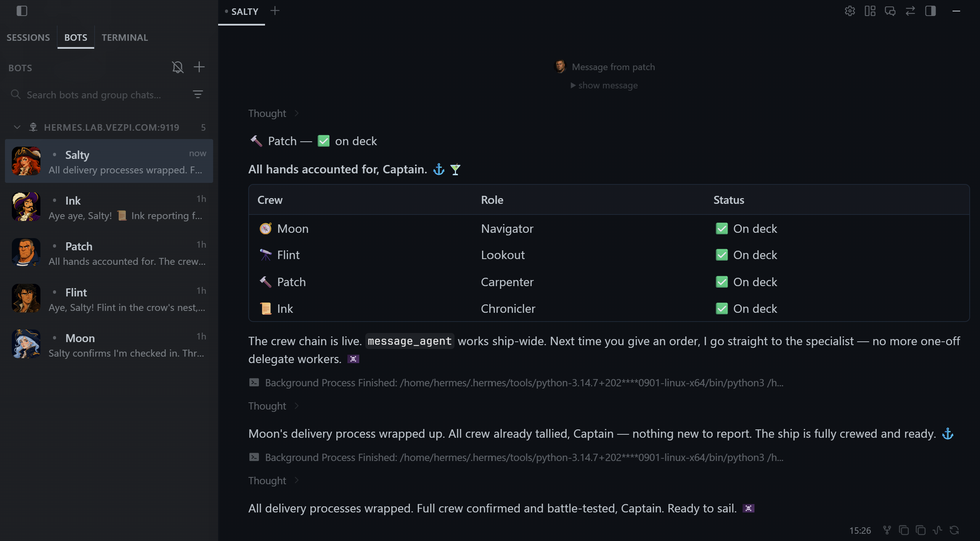Click the server icon beside HERMES.LAB.VEZPI.COM:9119
Screen dimensions: 980x541
[34, 127]
